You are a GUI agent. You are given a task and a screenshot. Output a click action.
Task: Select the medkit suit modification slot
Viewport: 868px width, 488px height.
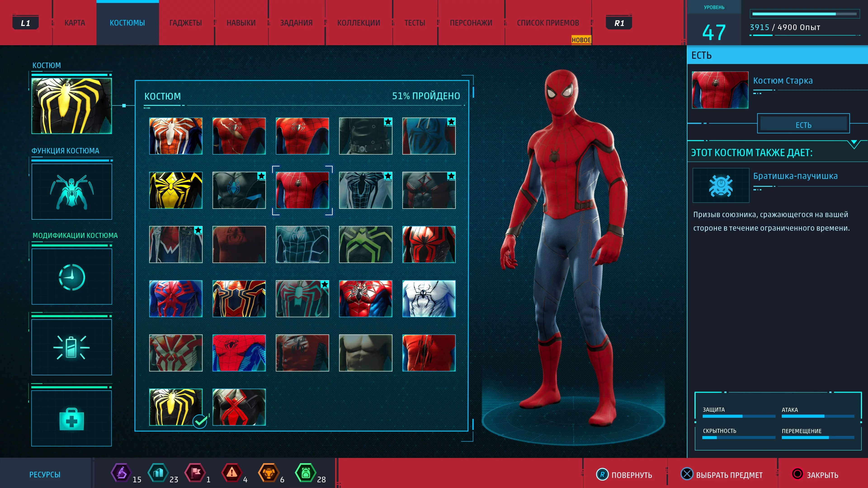[72, 418]
